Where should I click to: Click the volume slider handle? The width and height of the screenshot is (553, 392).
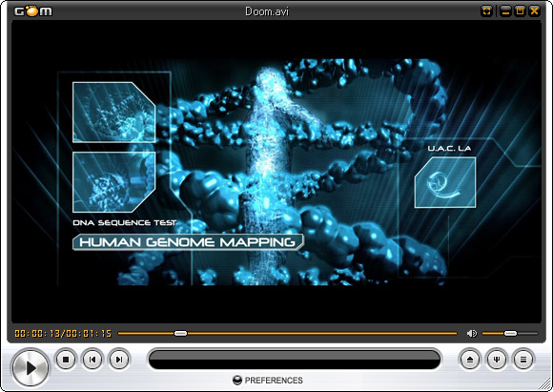[x=510, y=333]
